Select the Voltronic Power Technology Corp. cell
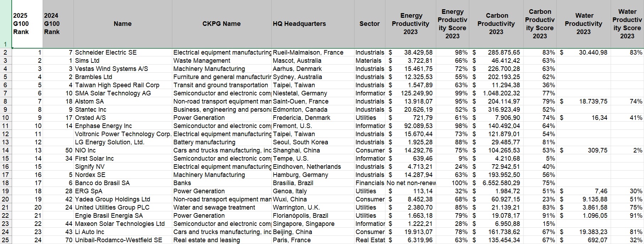This screenshot has width=644, height=244. (123, 134)
